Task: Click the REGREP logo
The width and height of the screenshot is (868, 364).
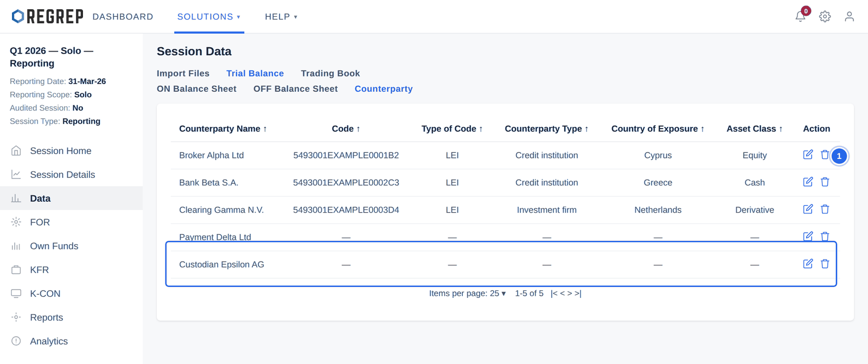Action: tap(48, 16)
